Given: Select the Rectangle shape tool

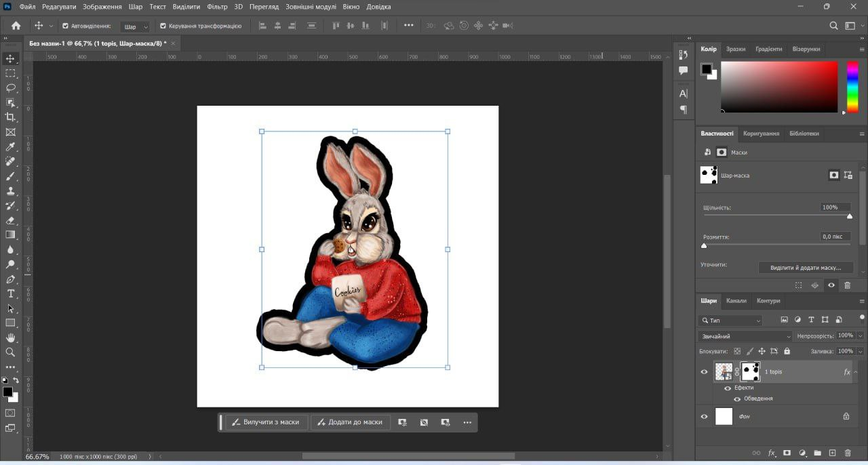Looking at the screenshot, I should click(x=10, y=323).
